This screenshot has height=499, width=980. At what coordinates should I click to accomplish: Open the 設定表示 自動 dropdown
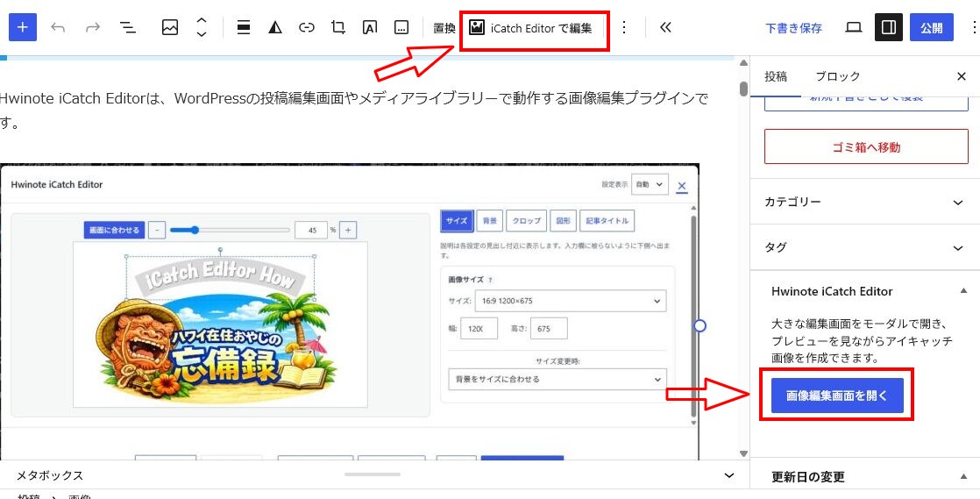pyautogui.click(x=650, y=184)
